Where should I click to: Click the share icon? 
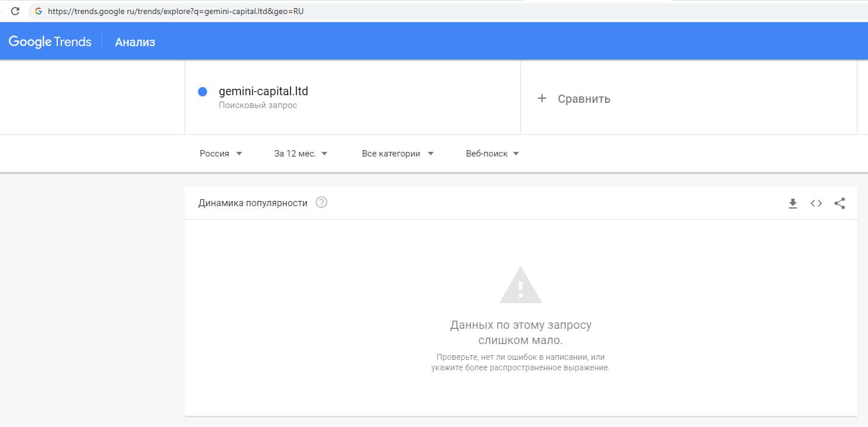point(839,203)
